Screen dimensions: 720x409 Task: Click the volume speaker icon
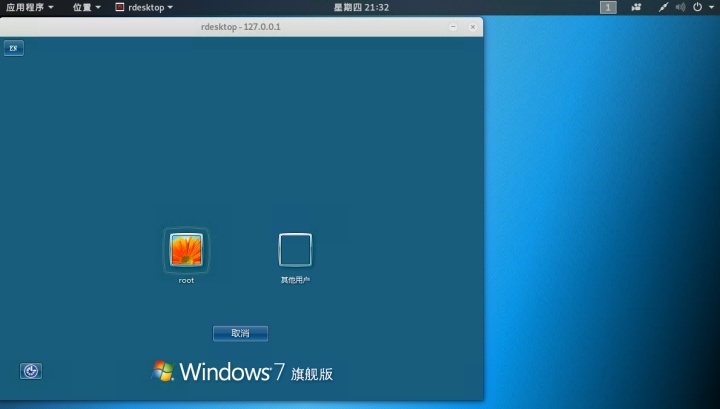[681, 7]
